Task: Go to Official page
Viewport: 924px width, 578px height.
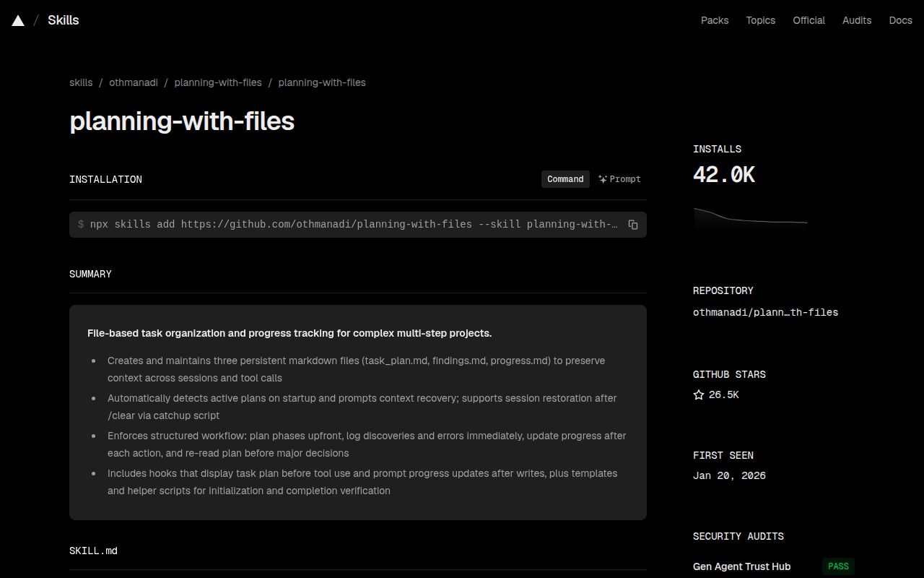Action: tap(808, 20)
